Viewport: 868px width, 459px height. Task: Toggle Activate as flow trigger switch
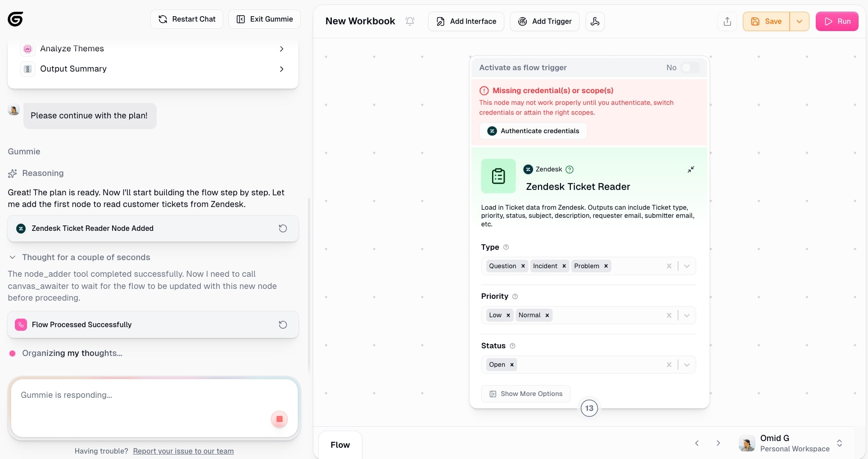(690, 67)
